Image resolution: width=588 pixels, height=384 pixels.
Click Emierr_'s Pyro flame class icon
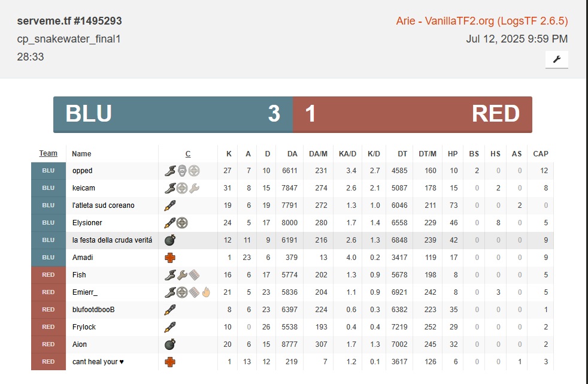[x=206, y=292]
